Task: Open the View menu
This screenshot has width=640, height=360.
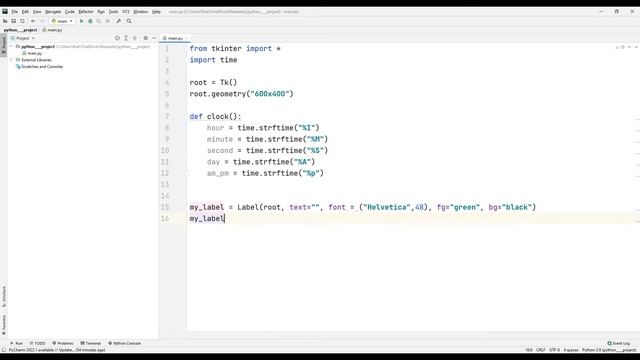Action: pyautogui.click(x=37, y=12)
